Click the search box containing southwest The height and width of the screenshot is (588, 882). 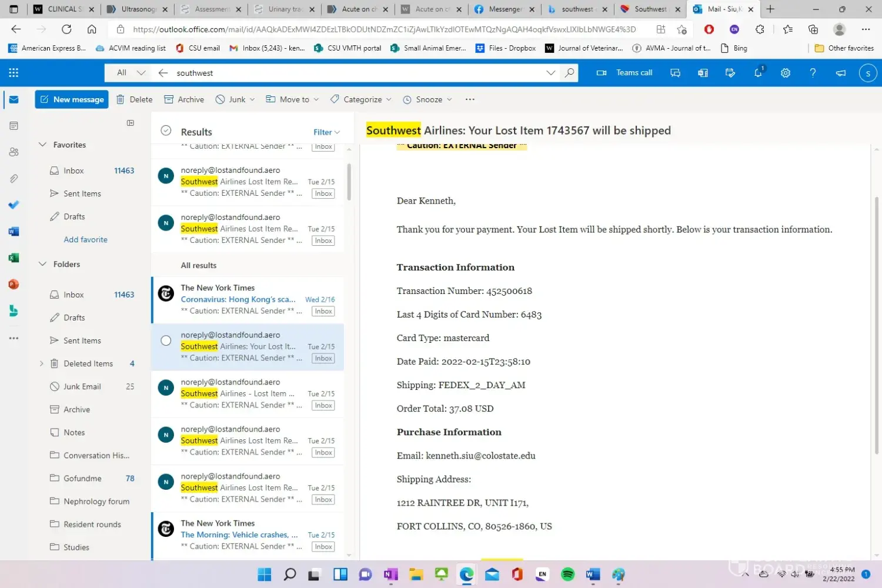point(353,73)
